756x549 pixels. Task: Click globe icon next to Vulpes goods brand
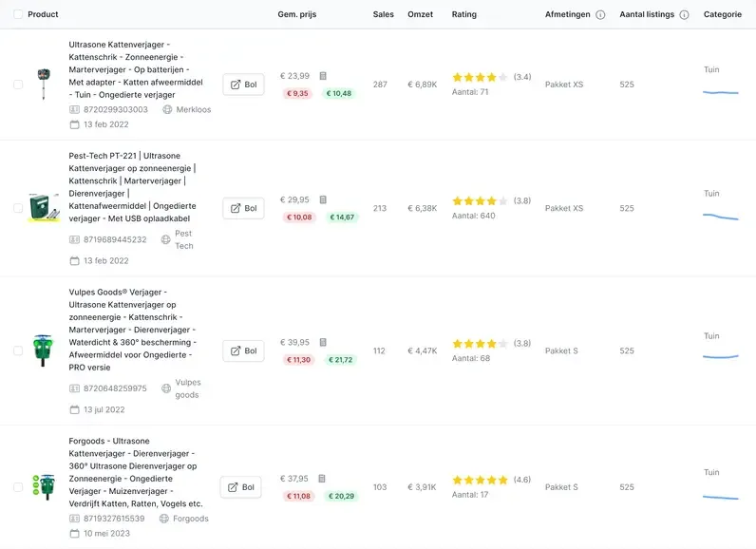[x=166, y=388]
